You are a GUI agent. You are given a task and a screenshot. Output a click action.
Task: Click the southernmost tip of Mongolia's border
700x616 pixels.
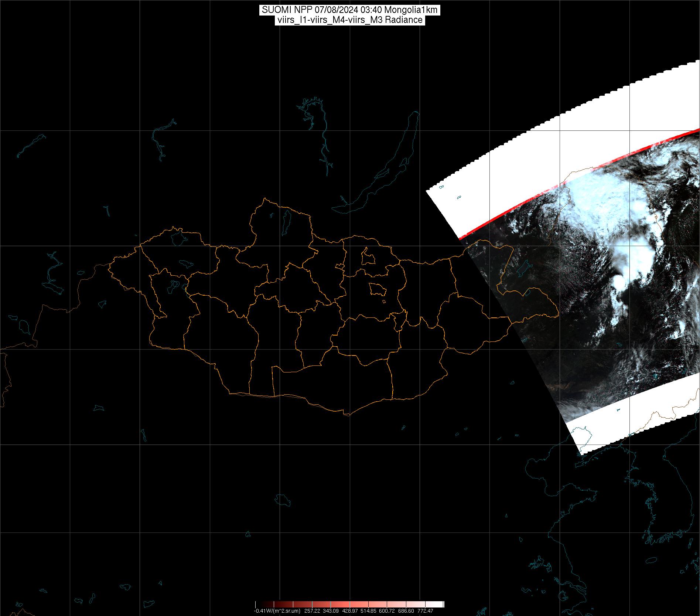tap(347, 415)
